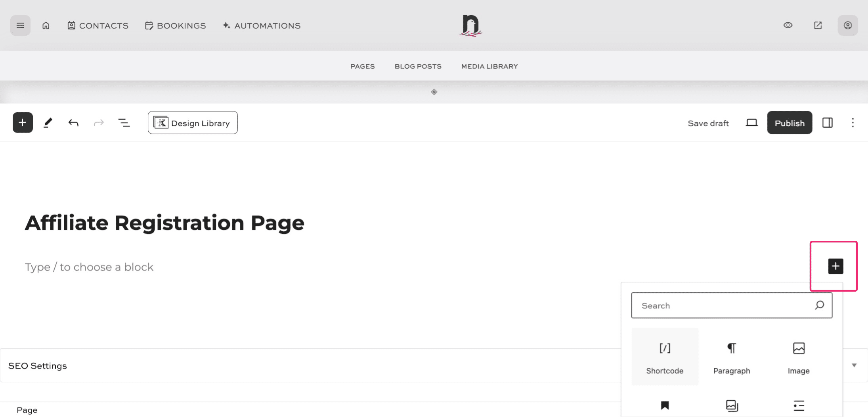Open the document overview list view icon
Image resolution: width=868 pixels, height=417 pixels.
click(x=124, y=123)
